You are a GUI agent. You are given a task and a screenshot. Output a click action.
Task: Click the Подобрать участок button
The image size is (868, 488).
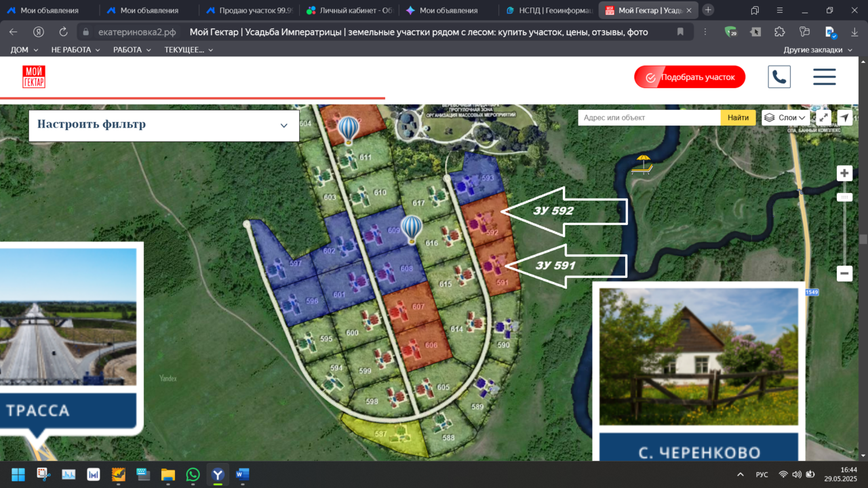click(x=690, y=77)
